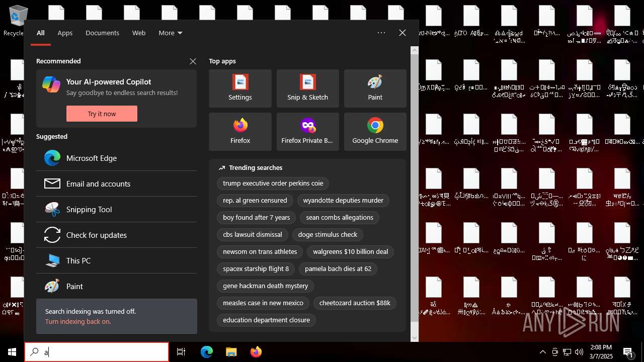Click the search panel scrollbar up arrow
Screen dimensions: 644x362
(x=415, y=50)
